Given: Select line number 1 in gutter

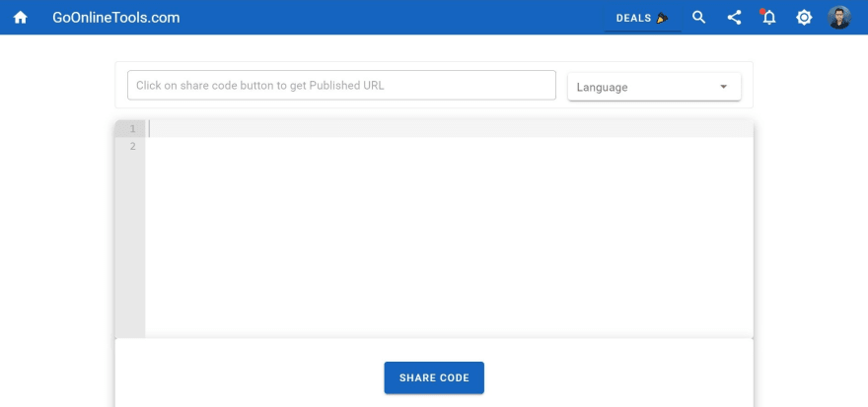Looking at the screenshot, I should click(x=132, y=128).
